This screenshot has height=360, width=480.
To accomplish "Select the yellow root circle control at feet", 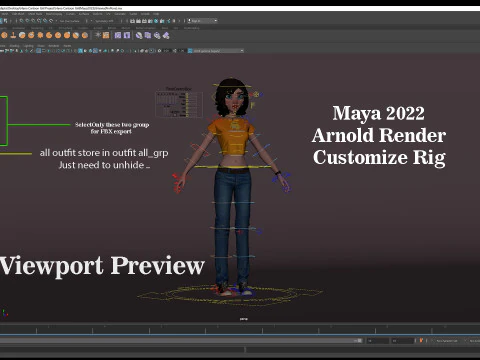I will coord(230,294).
